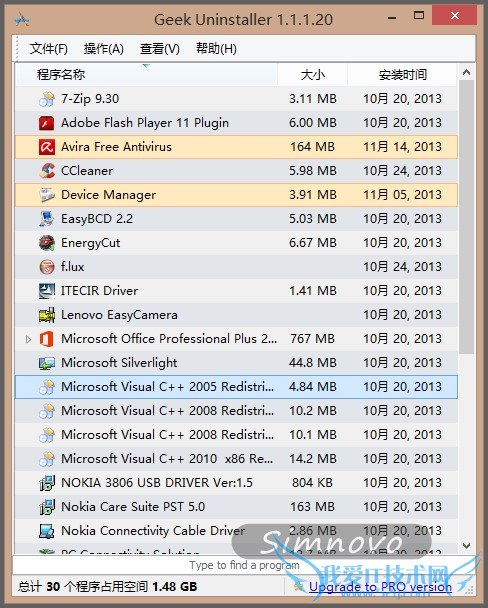Sort by 程序名称 column header
Image resolution: width=488 pixels, height=608 pixels.
(146, 74)
